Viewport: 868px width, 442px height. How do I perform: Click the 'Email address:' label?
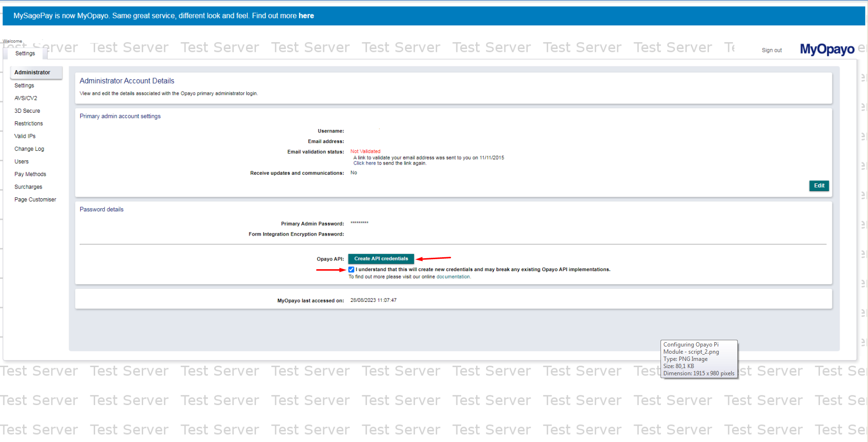326,142
